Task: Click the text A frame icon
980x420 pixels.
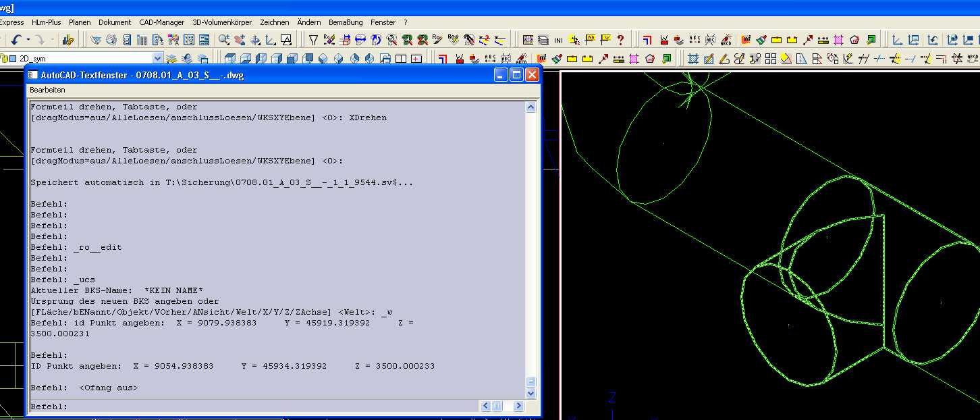Action: pos(286,40)
